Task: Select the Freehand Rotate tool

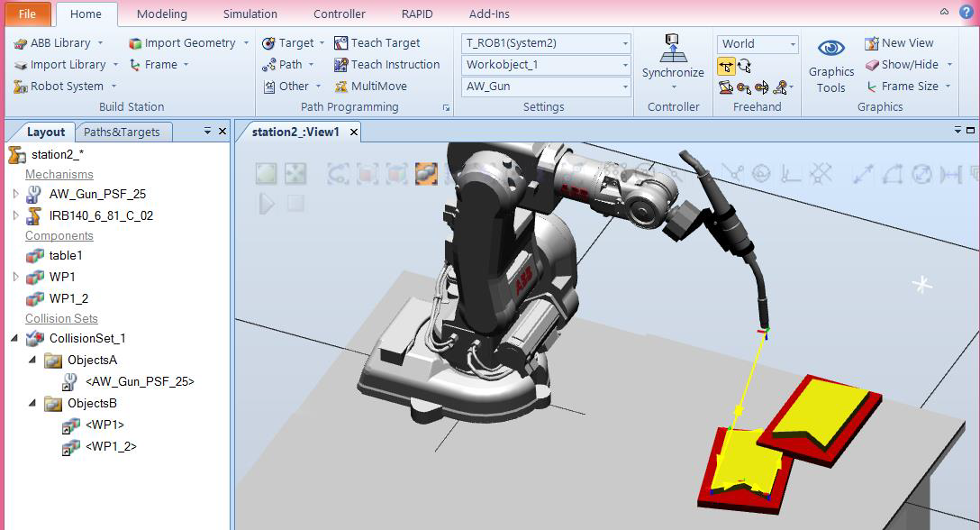Action: [x=745, y=65]
